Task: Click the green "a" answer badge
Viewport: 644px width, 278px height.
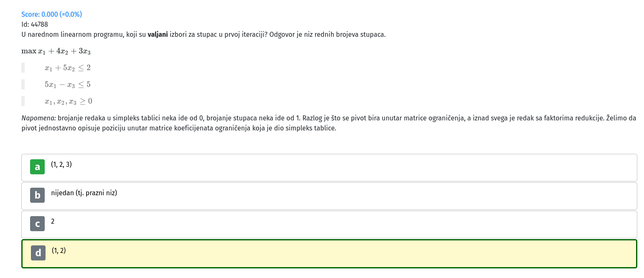Action: (37, 167)
